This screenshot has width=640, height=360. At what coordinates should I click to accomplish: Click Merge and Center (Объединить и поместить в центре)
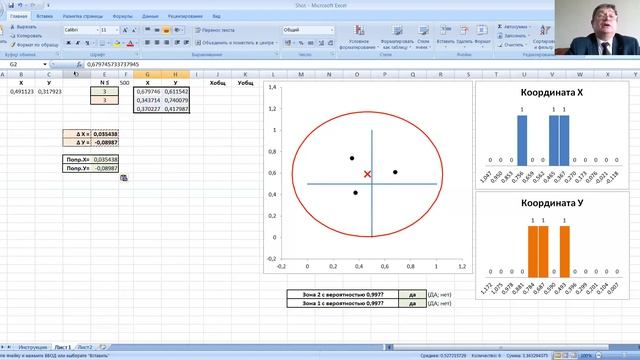point(236,42)
